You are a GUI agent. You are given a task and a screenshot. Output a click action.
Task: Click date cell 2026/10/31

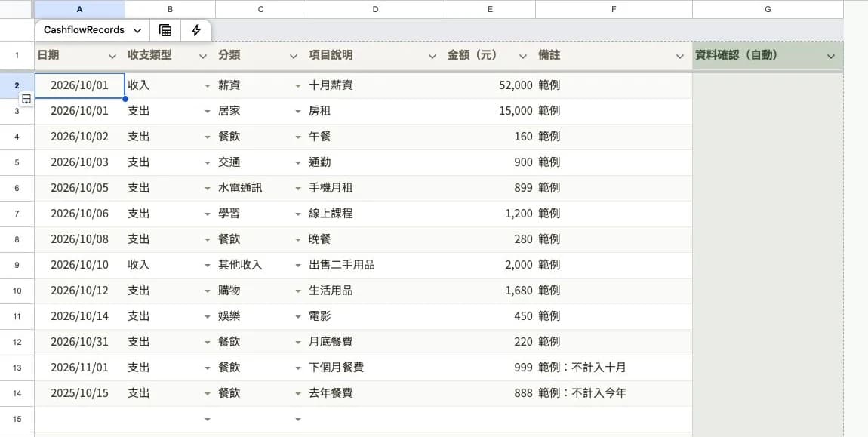pos(80,343)
